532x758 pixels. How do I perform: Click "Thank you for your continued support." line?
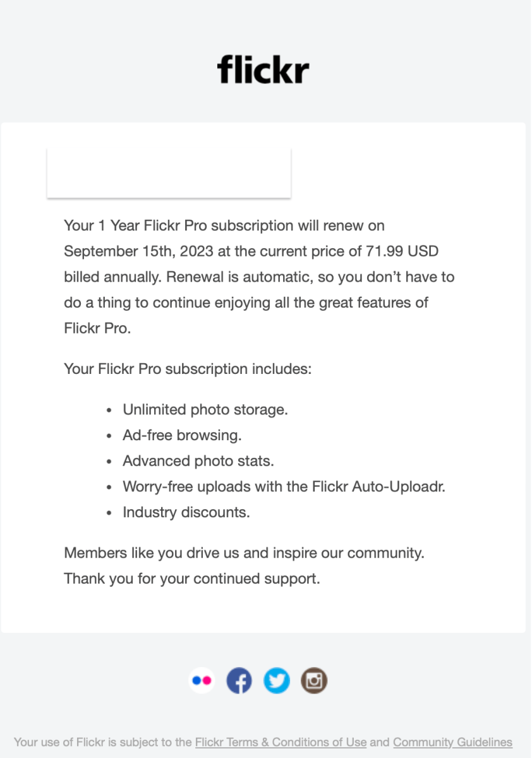coord(192,579)
